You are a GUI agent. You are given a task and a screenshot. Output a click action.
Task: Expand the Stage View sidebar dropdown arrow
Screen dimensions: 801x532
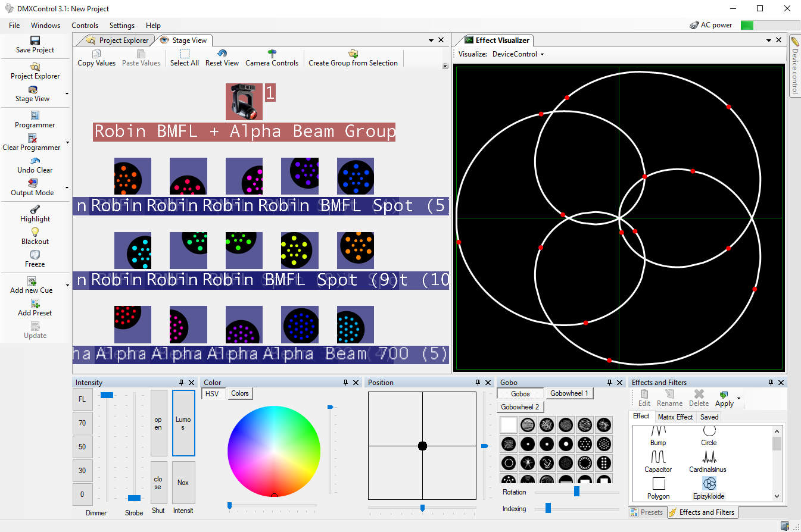coord(67,94)
